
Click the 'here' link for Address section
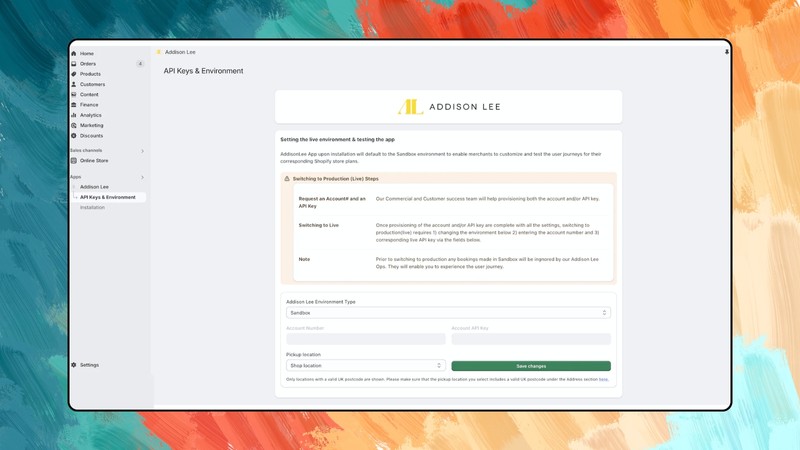603,380
